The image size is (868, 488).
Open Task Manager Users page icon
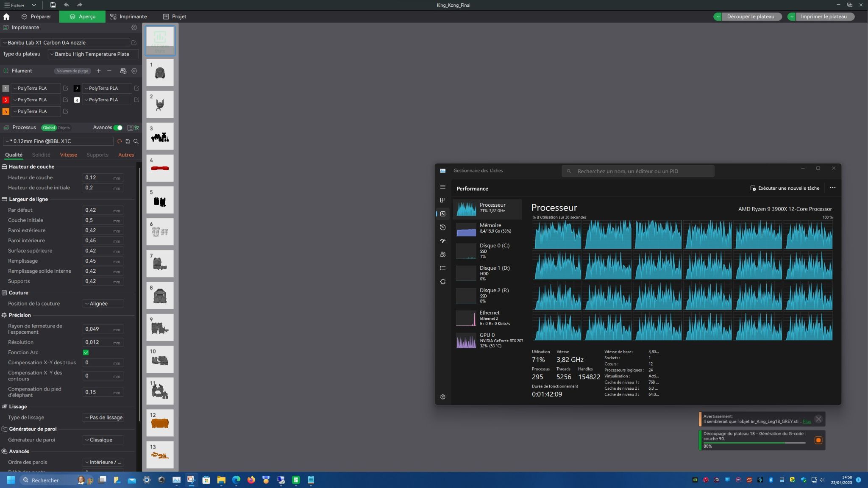443,255
